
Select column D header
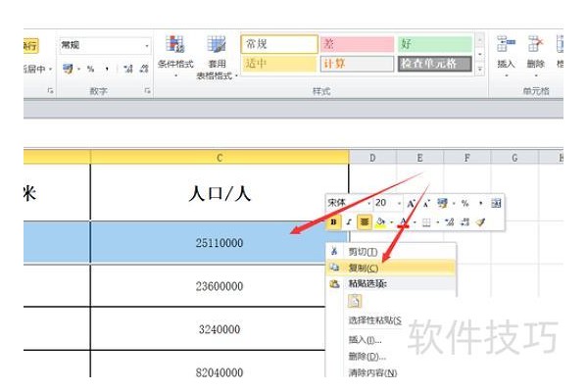click(372, 158)
